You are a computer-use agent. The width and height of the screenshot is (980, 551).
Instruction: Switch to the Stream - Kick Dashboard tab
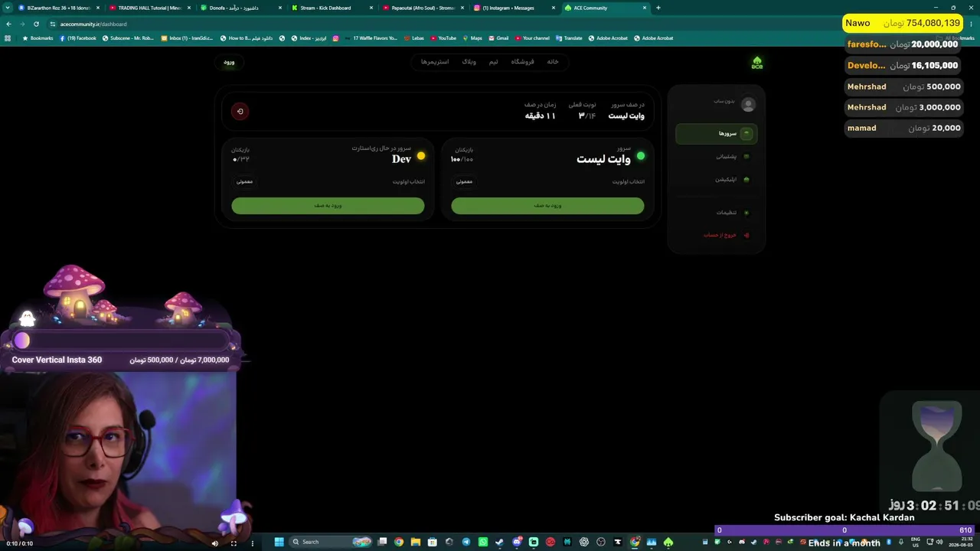[332, 8]
